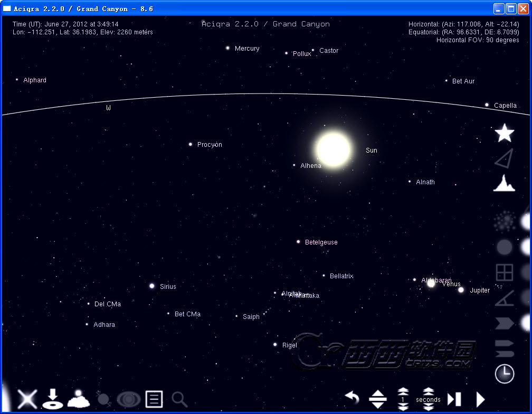This screenshot has width=532, height=414.
Task: Click the up arrows above seconds
Action: click(428, 391)
